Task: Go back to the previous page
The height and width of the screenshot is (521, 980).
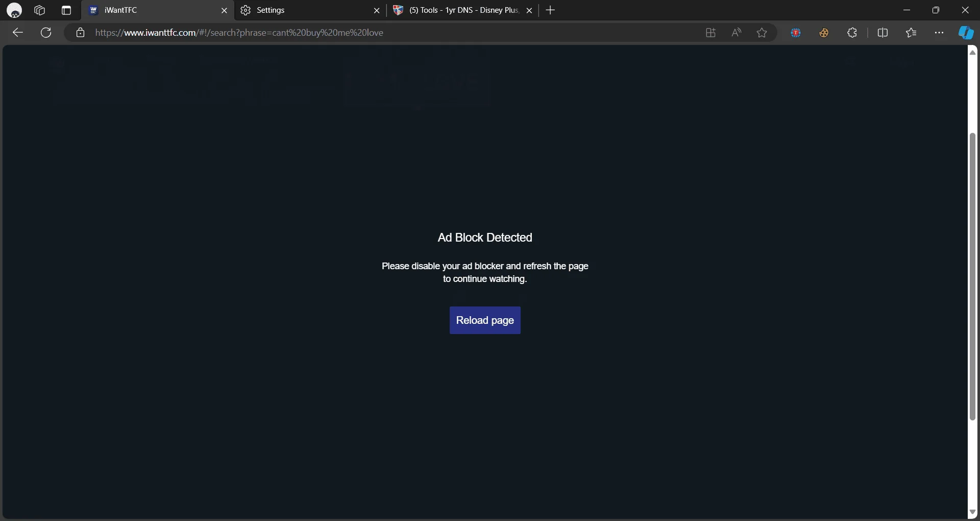Action: click(18, 33)
